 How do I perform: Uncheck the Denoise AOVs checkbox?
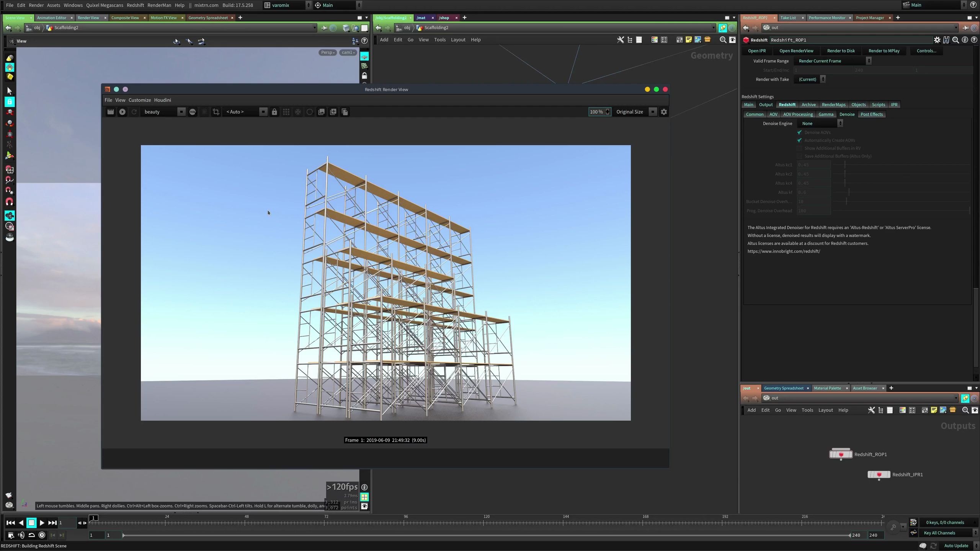coord(800,132)
